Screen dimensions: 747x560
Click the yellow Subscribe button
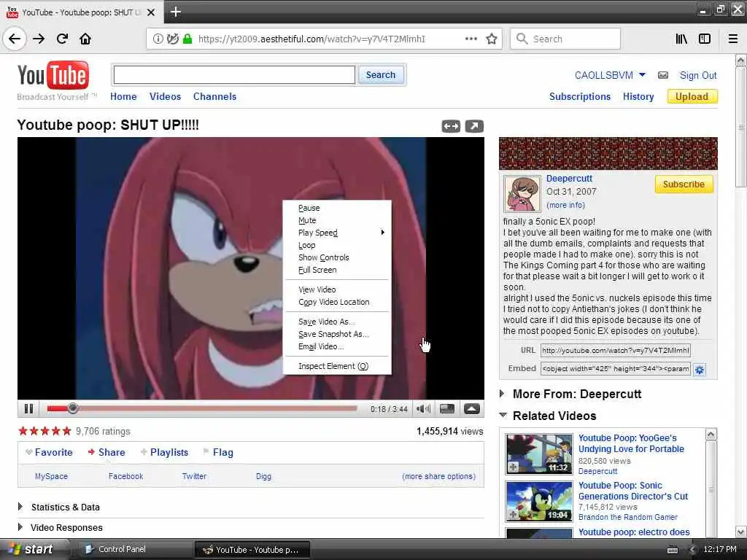tap(684, 184)
